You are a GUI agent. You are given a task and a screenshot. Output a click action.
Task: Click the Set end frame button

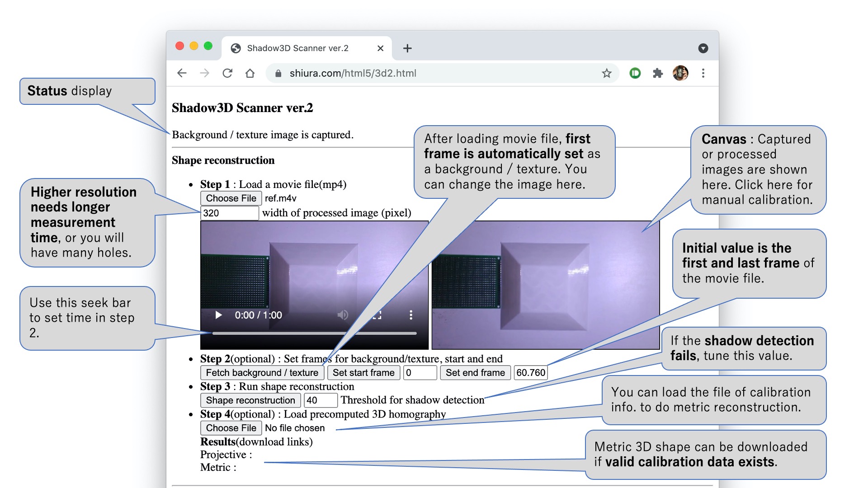coord(475,373)
